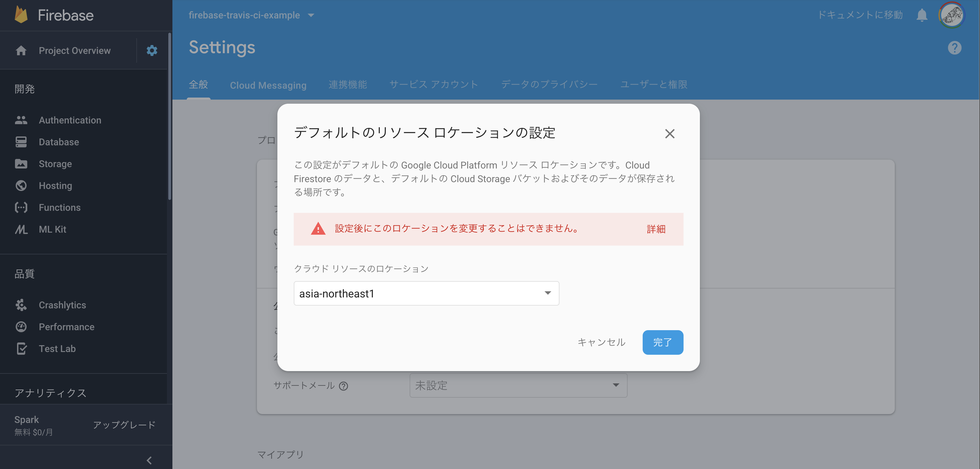
Task: Switch to Cloud Messaging tab
Action: [268, 84]
